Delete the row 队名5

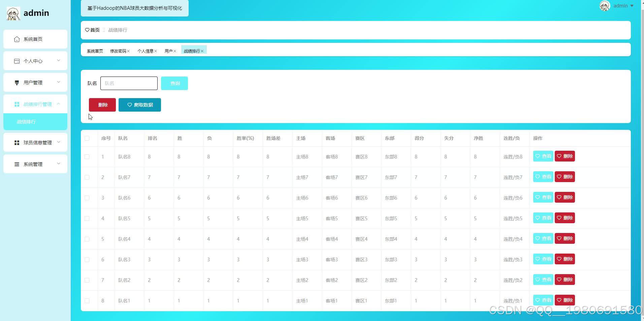coord(565,218)
